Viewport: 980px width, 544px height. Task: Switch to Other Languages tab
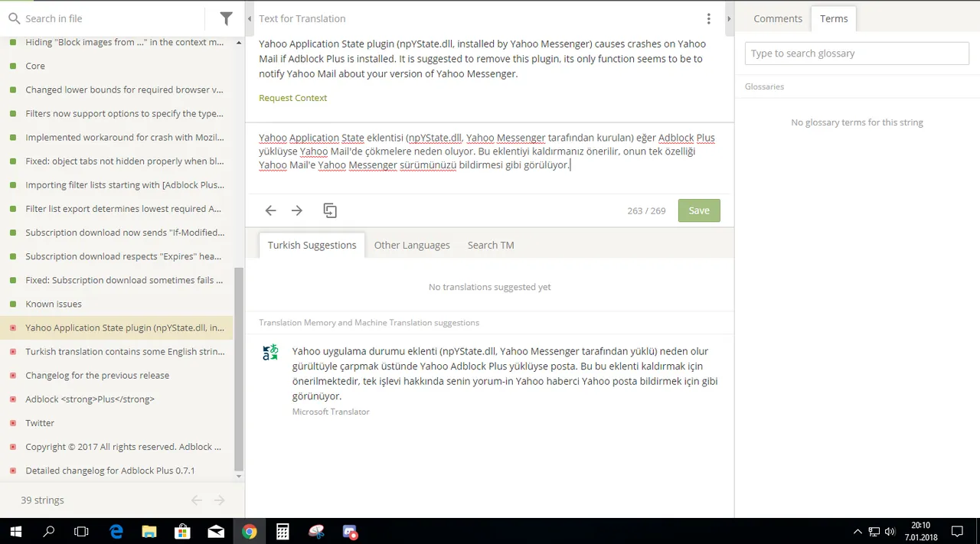click(x=412, y=245)
